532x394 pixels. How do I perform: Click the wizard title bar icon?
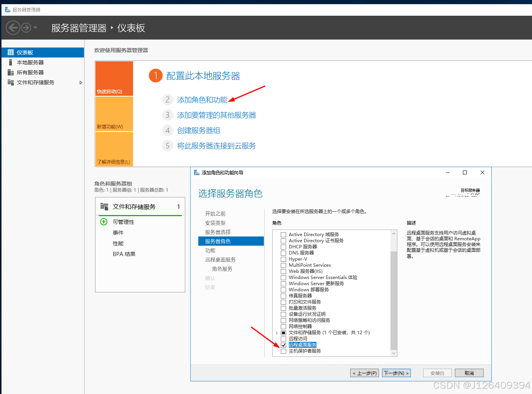click(197, 172)
